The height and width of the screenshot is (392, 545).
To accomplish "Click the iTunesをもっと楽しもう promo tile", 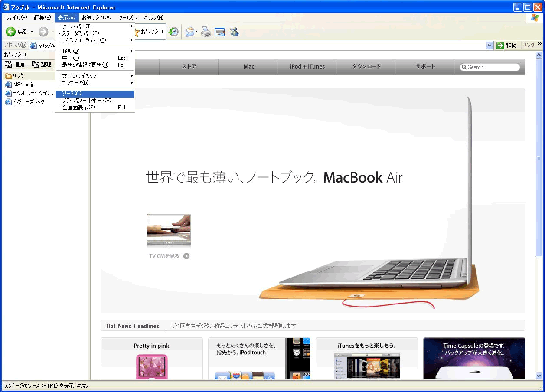I will click(367, 359).
